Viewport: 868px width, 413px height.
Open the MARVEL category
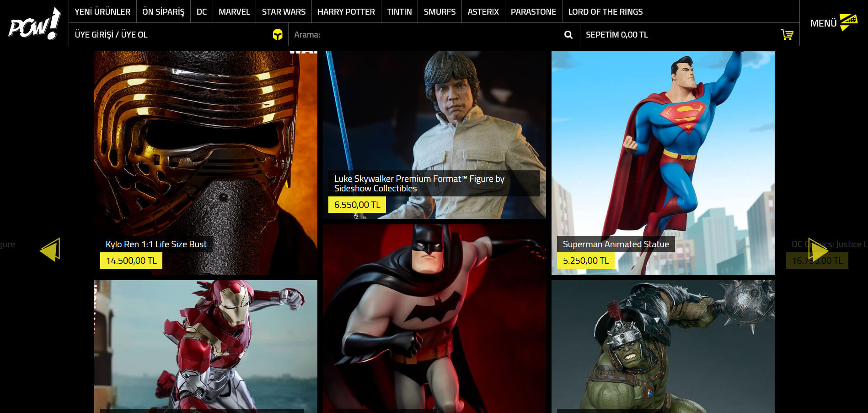pos(234,12)
